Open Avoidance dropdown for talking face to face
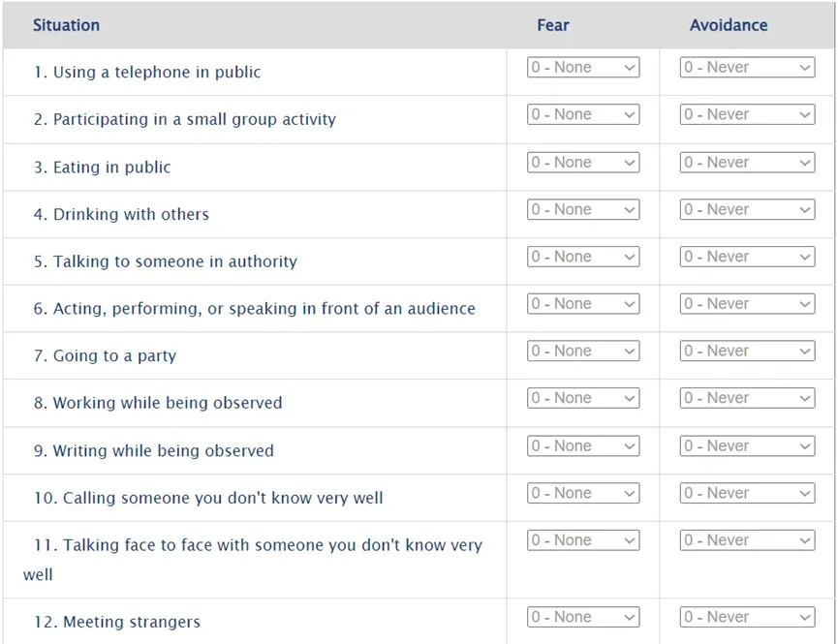Screen dimensions: 838x644 point(747,540)
